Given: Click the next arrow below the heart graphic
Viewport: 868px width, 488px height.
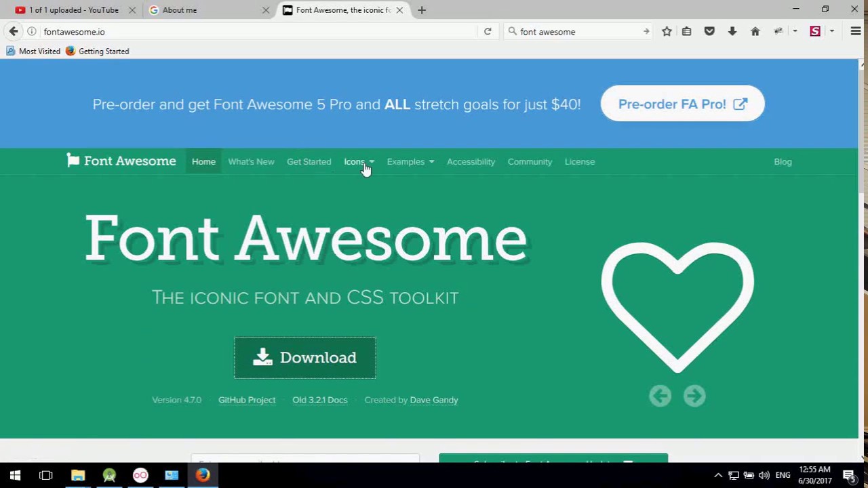Looking at the screenshot, I should (x=694, y=396).
